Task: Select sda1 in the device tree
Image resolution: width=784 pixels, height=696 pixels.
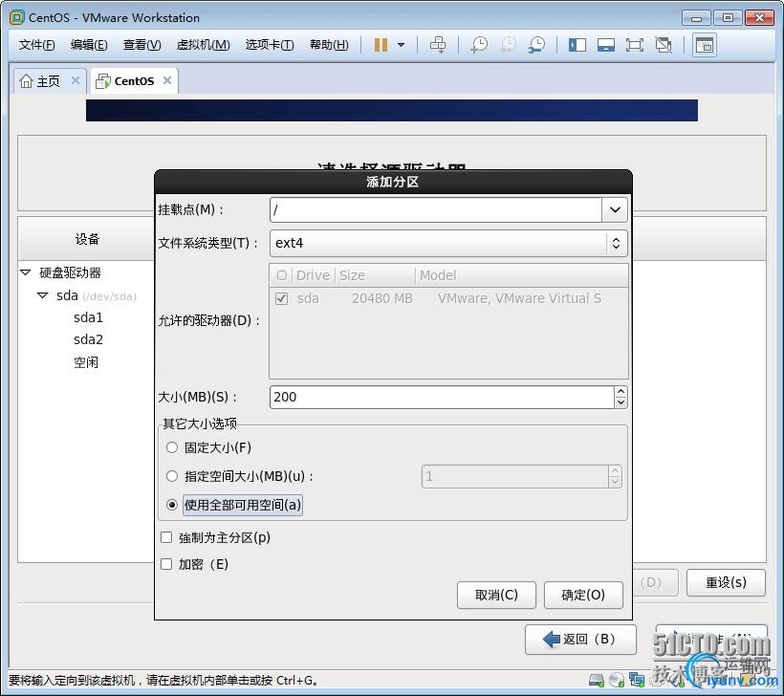Action: 88,317
